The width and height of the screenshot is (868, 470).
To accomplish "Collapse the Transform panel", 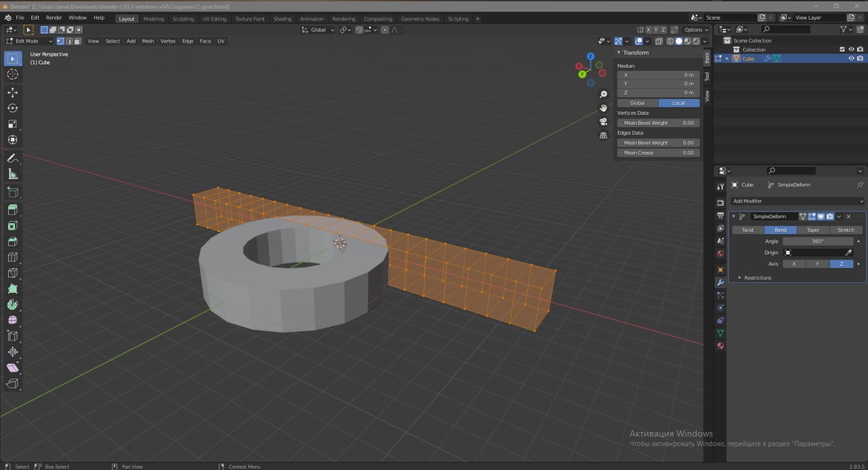I will click(x=619, y=52).
